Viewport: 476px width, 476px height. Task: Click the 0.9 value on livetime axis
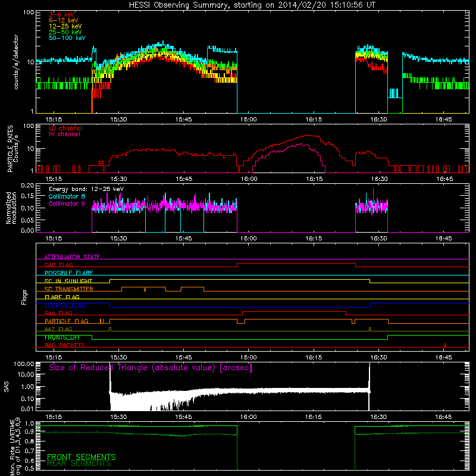coord(29,432)
